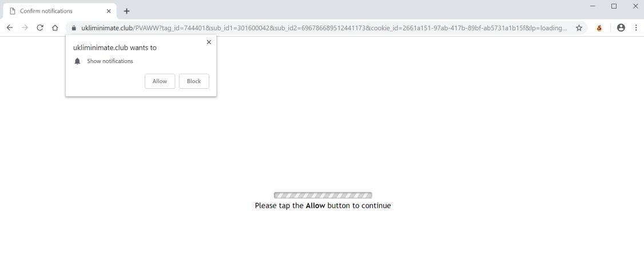644x279 pixels.
Task: Click the browser Back arrow
Action: click(10, 27)
